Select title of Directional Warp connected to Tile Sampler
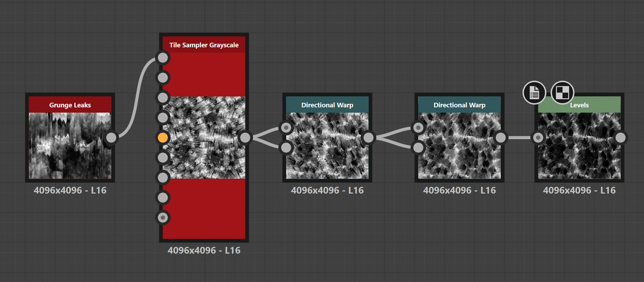 pyautogui.click(x=327, y=105)
